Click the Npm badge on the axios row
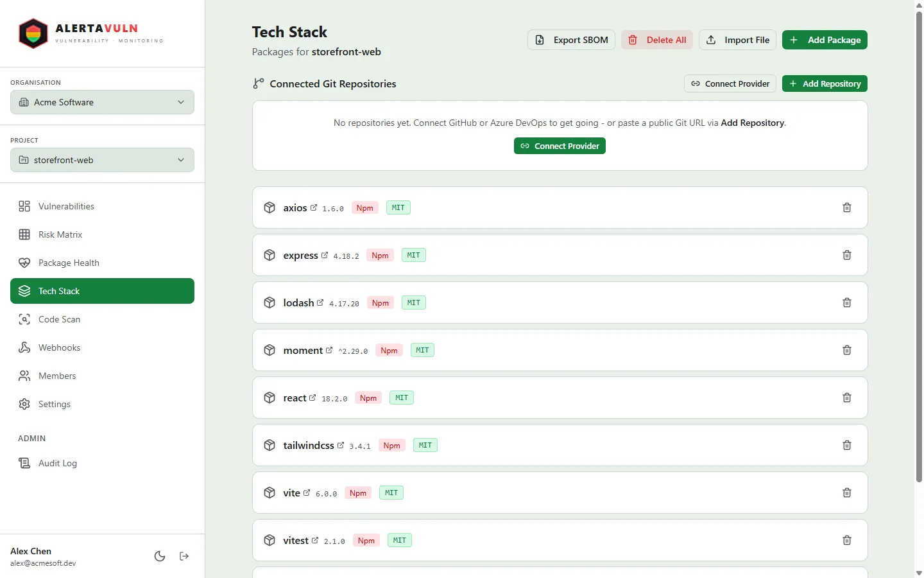Screen dimensions: 924x578 coord(365,207)
